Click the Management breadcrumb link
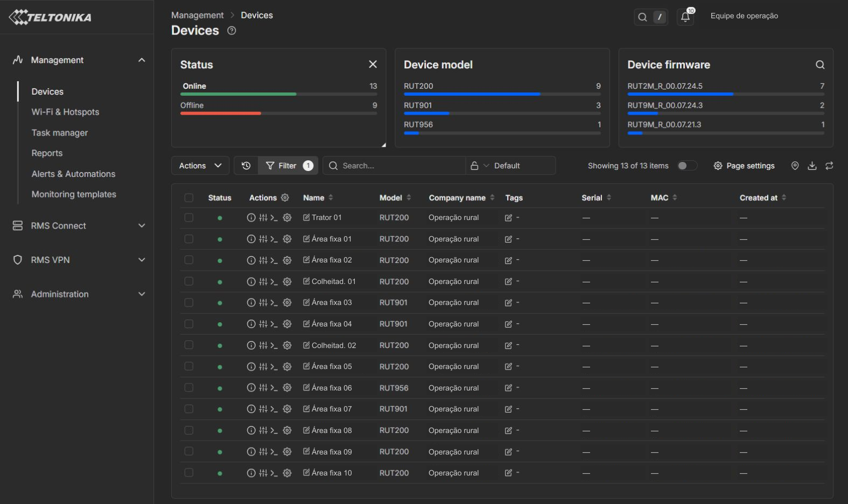848x504 pixels. 197,15
